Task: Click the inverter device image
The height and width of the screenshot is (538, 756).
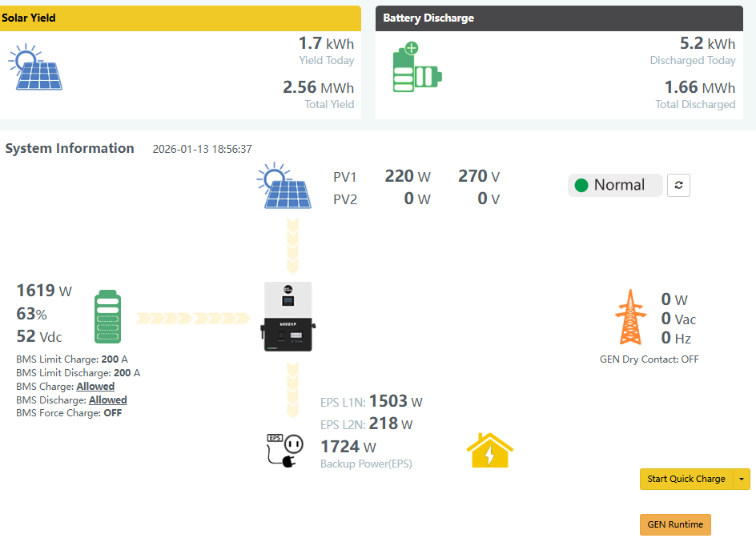Action: click(x=286, y=317)
